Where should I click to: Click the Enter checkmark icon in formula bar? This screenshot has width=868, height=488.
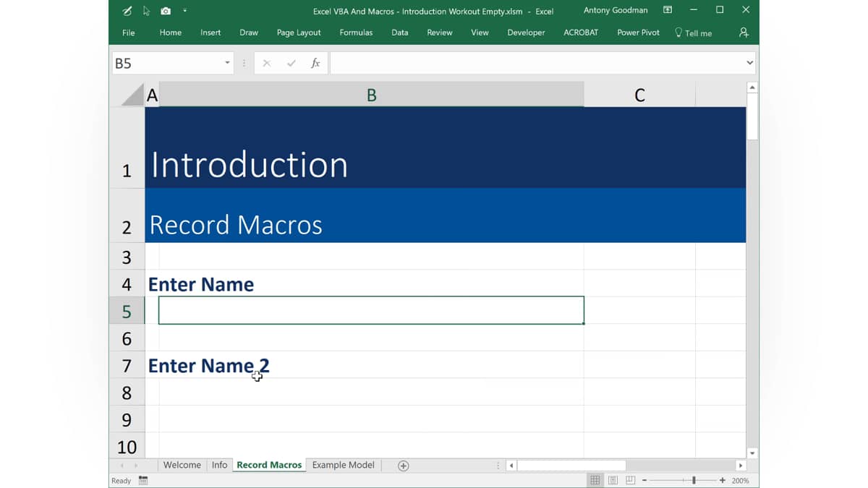[x=292, y=63]
